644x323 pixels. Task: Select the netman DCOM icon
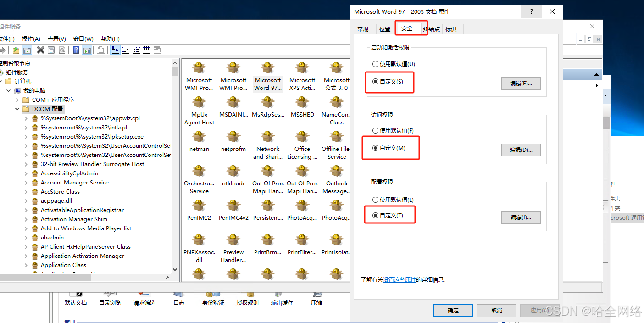[199, 141]
